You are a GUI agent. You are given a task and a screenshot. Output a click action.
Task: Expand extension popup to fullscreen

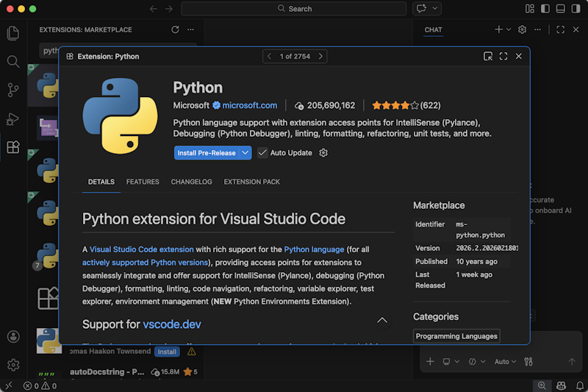pos(503,57)
